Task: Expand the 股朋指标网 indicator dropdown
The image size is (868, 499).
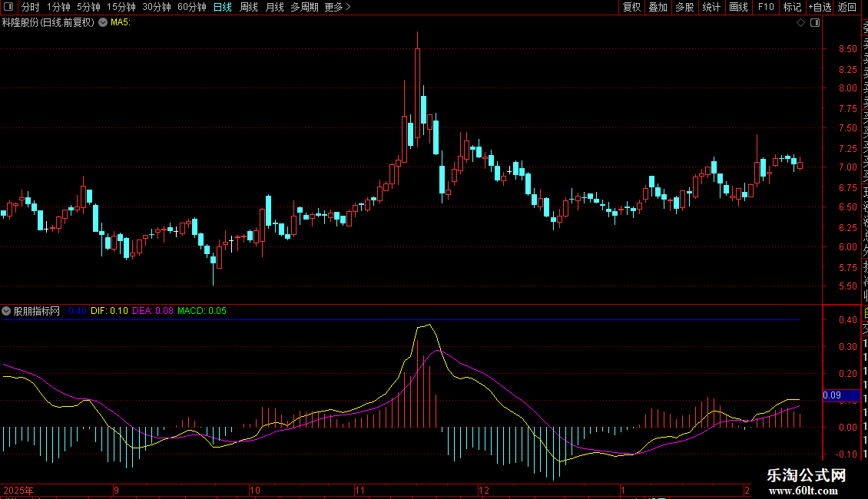Action: pyautogui.click(x=7, y=312)
